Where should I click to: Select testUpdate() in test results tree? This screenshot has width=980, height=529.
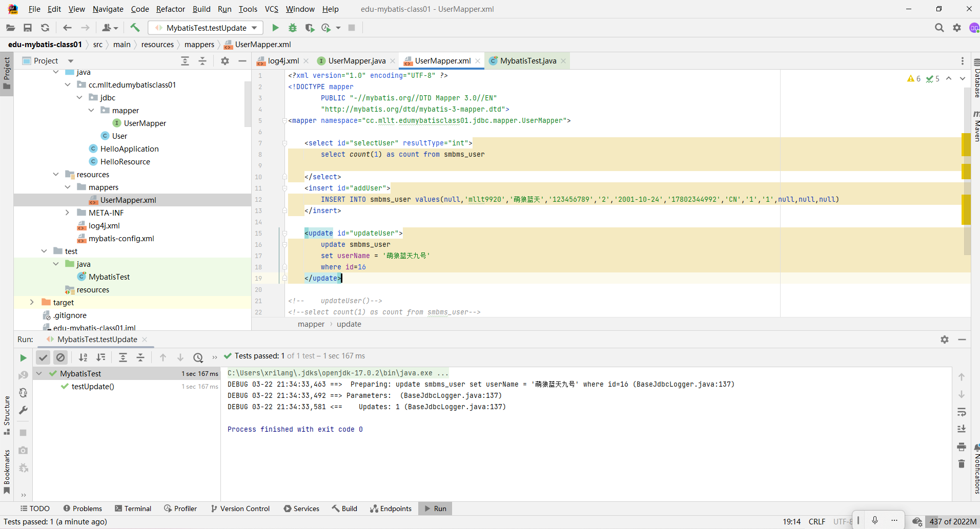93,386
